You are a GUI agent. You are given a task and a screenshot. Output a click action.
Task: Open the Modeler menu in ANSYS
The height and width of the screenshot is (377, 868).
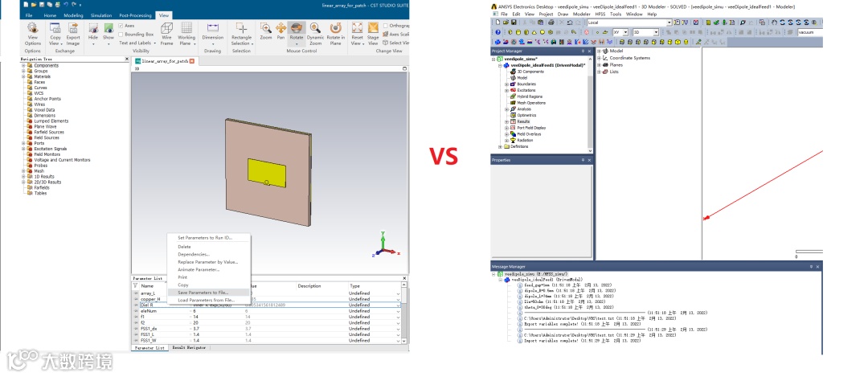click(x=581, y=14)
